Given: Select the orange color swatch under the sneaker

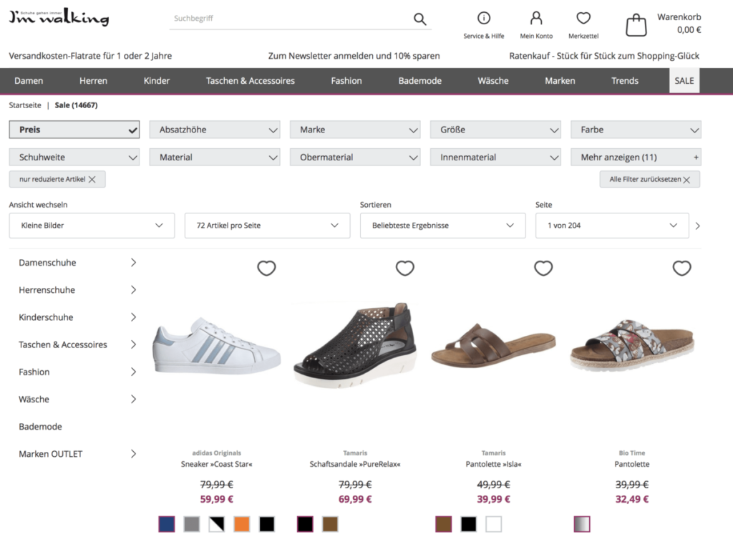Looking at the screenshot, I should (241, 523).
